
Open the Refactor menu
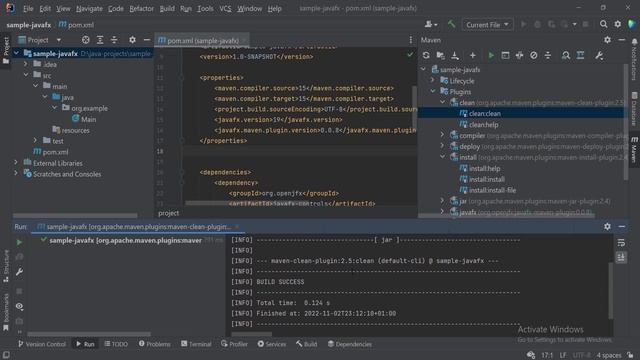click(142, 8)
